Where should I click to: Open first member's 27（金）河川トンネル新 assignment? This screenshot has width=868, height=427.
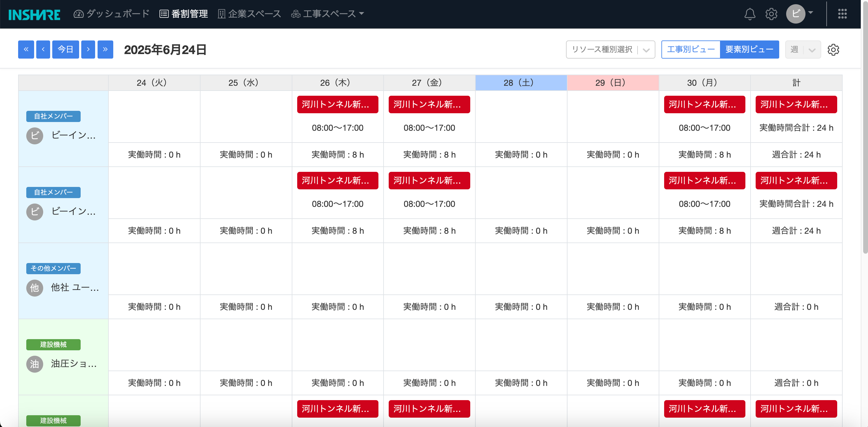pyautogui.click(x=429, y=104)
